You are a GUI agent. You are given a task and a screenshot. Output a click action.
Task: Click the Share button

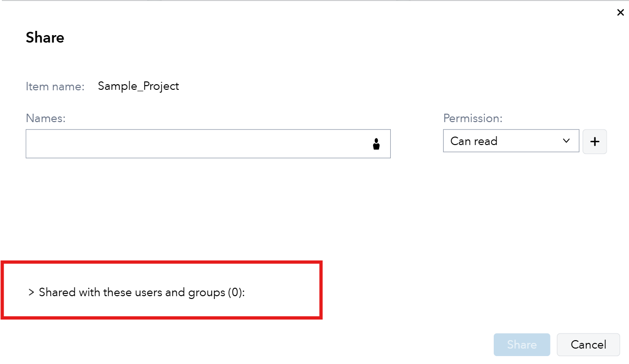point(522,345)
